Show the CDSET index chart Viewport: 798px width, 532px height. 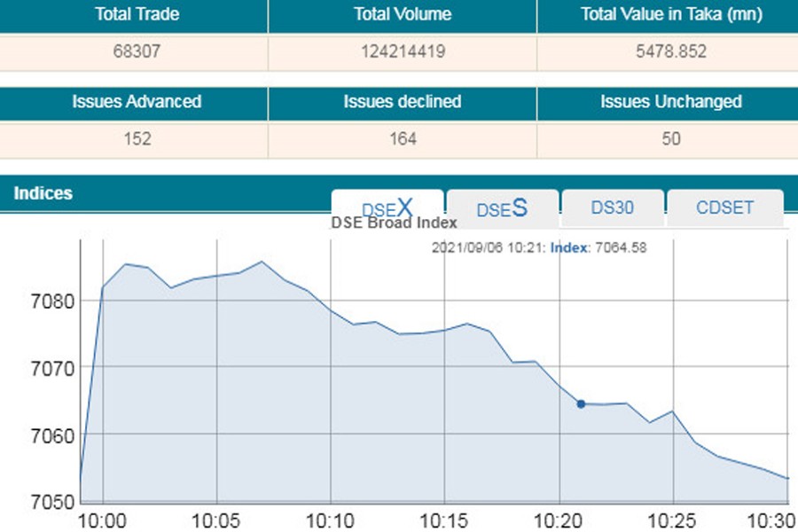[x=724, y=208]
